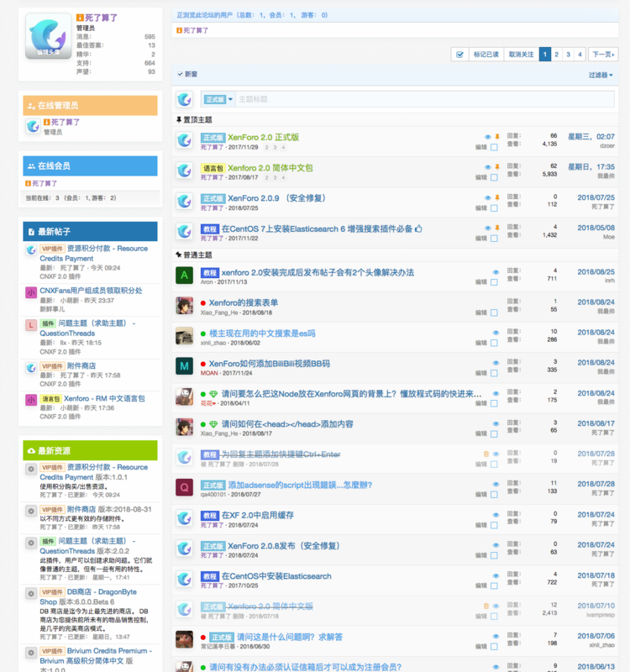Click the orange trash icon on deleted Xenforo 2.0 简体中文版 row

coord(486,606)
